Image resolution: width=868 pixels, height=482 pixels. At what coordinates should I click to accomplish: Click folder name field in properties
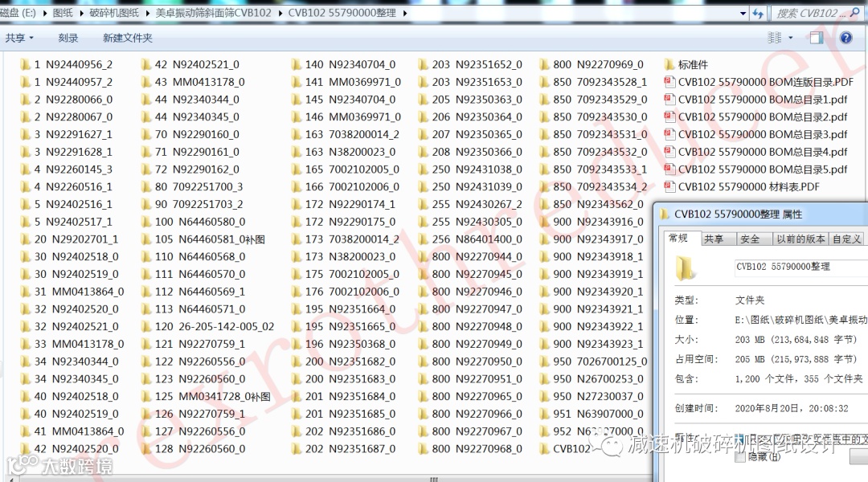(800, 267)
